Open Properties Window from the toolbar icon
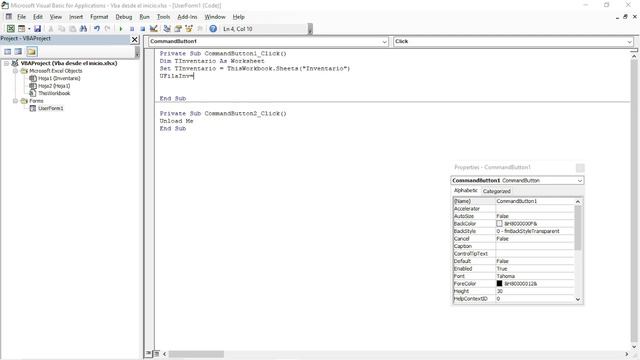Viewport: 640px width, 360px height. point(178,29)
